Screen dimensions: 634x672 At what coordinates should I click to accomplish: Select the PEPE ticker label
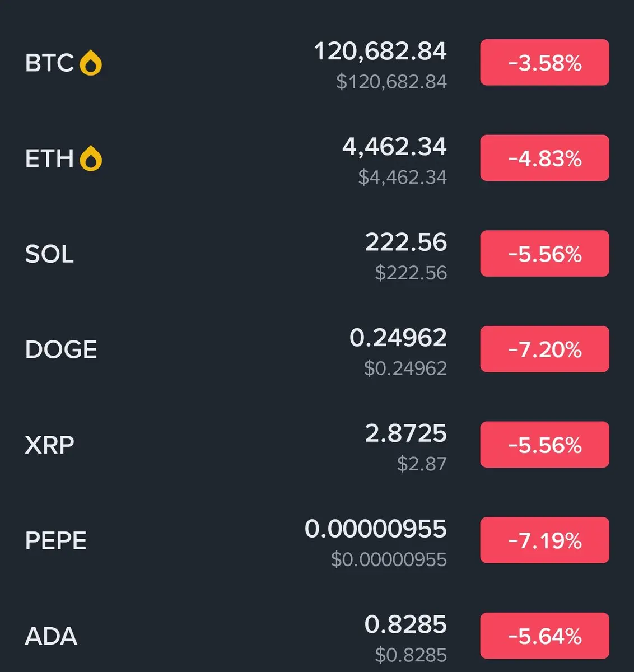point(56,540)
